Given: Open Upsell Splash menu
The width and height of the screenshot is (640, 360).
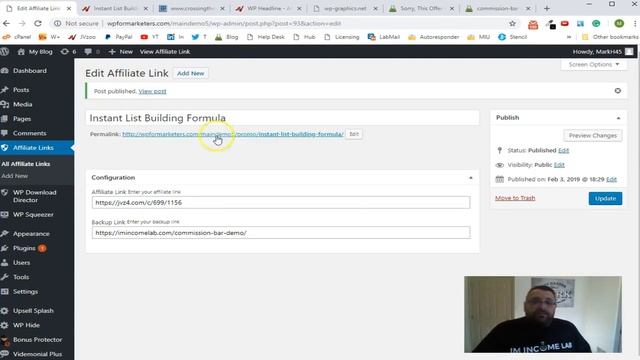Looking at the screenshot, I should coord(33,311).
